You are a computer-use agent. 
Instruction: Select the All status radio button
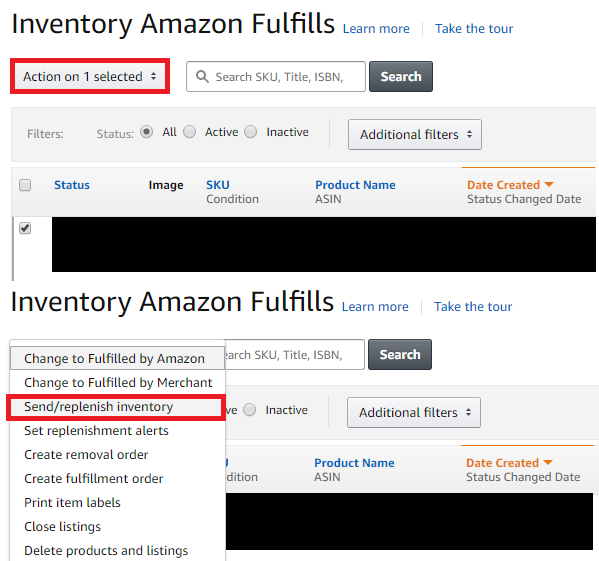click(146, 132)
